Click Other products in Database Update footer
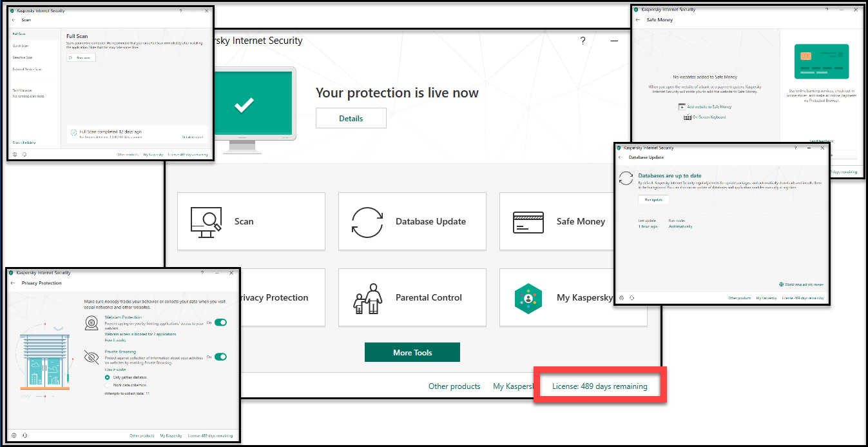 point(740,298)
